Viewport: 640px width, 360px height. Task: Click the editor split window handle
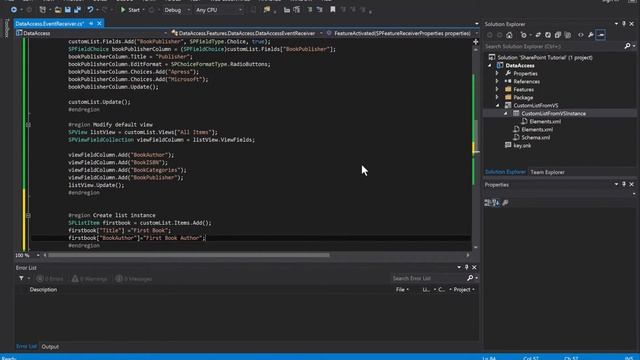pos(476,42)
